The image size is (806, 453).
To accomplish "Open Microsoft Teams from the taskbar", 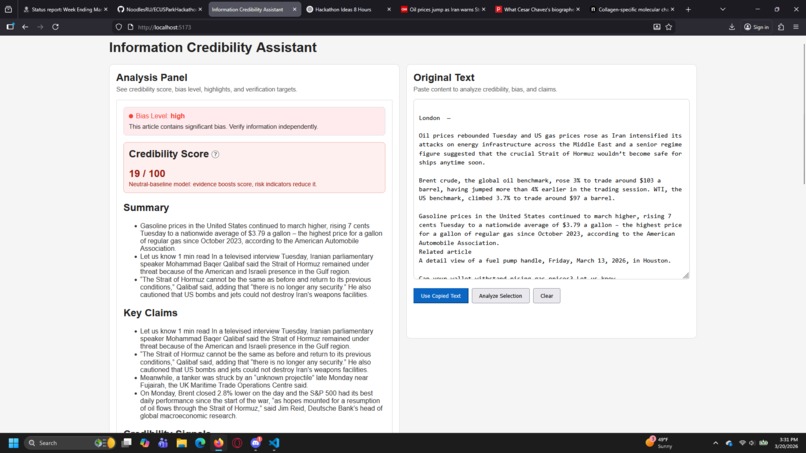I will (163, 443).
